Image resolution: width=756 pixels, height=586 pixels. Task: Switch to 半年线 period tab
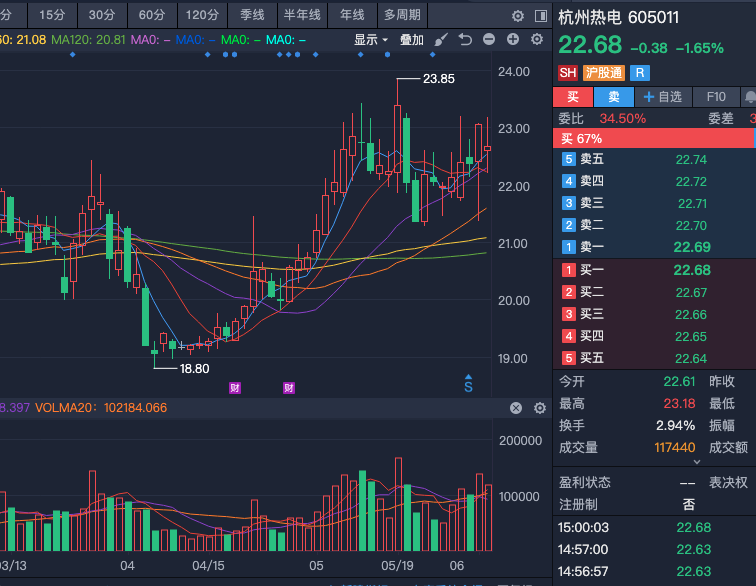point(302,15)
